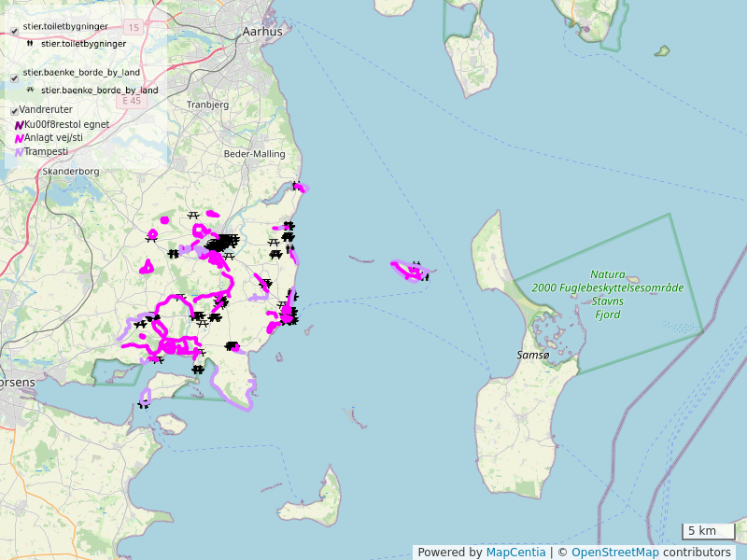This screenshot has width=747, height=560.
Task: Click the Natura 2000 Stavns Fjord label
Action: (x=608, y=294)
